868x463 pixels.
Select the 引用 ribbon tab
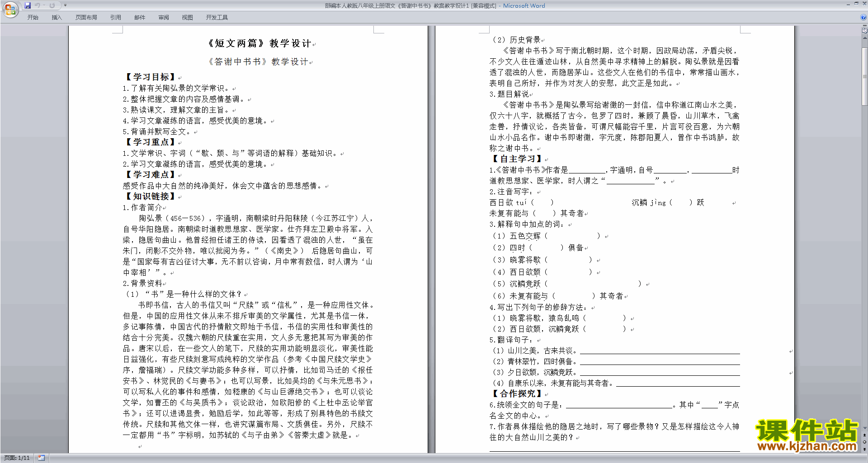(116, 18)
